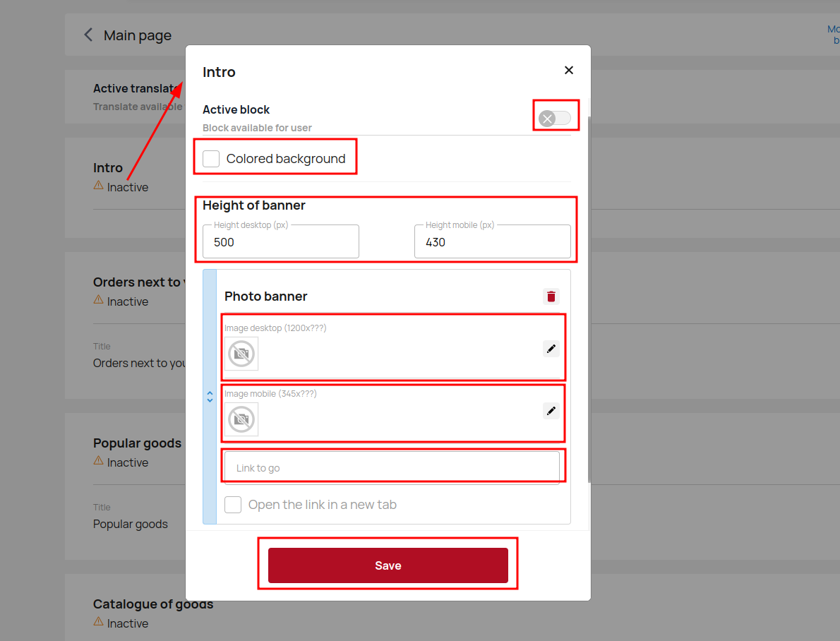The width and height of the screenshot is (840, 641).
Task: Select the Catalogue of goods block heading
Action: click(x=152, y=604)
